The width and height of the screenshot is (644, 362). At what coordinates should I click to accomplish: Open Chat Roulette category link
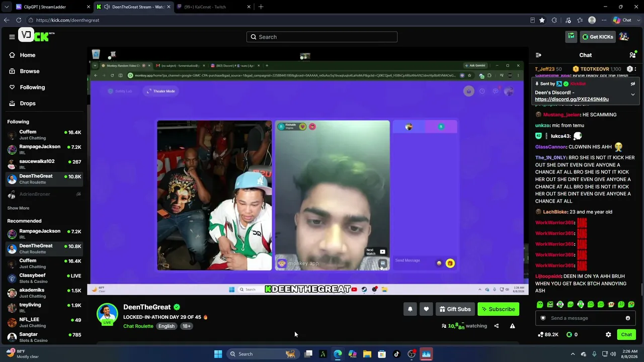point(138,326)
